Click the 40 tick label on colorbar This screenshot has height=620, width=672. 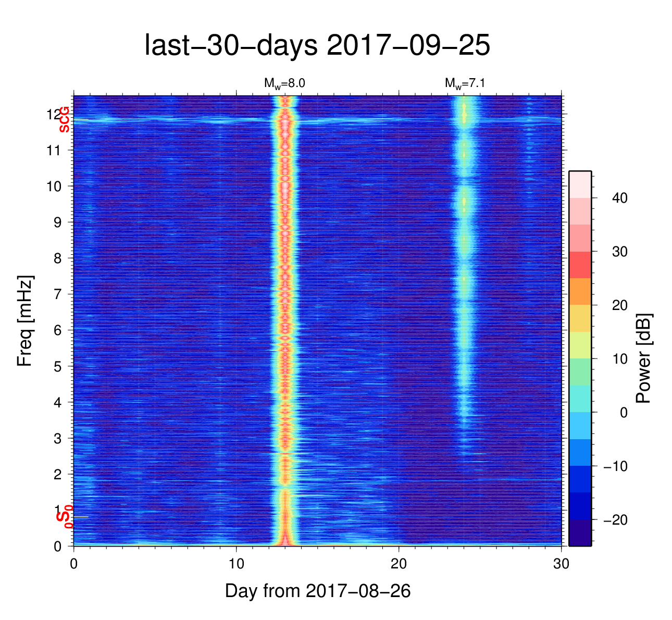619,198
